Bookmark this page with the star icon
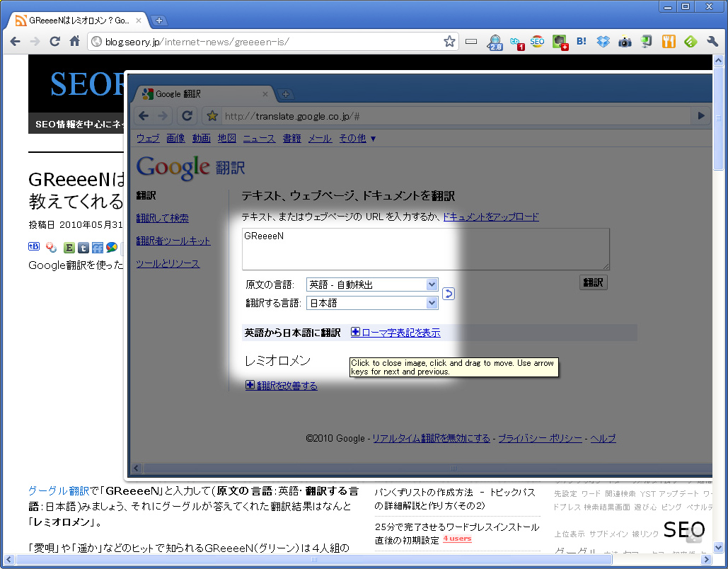The image size is (728, 569). click(449, 42)
